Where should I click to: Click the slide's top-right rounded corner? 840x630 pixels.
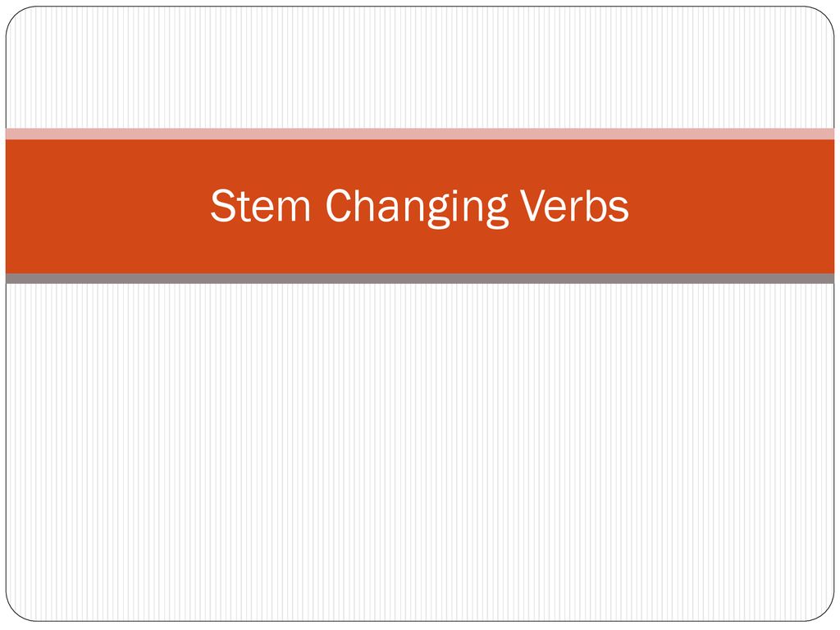click(824, 17)
